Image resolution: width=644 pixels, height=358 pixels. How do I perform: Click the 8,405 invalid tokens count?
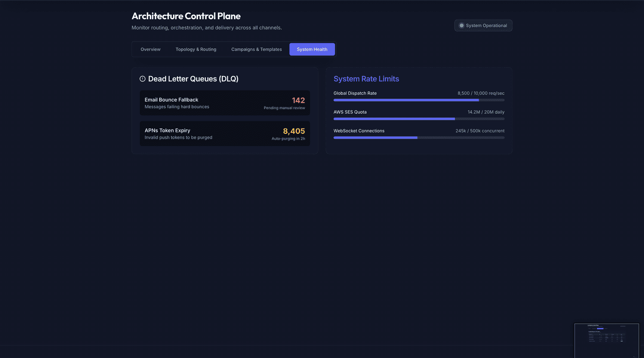click(x=294, y=131)
